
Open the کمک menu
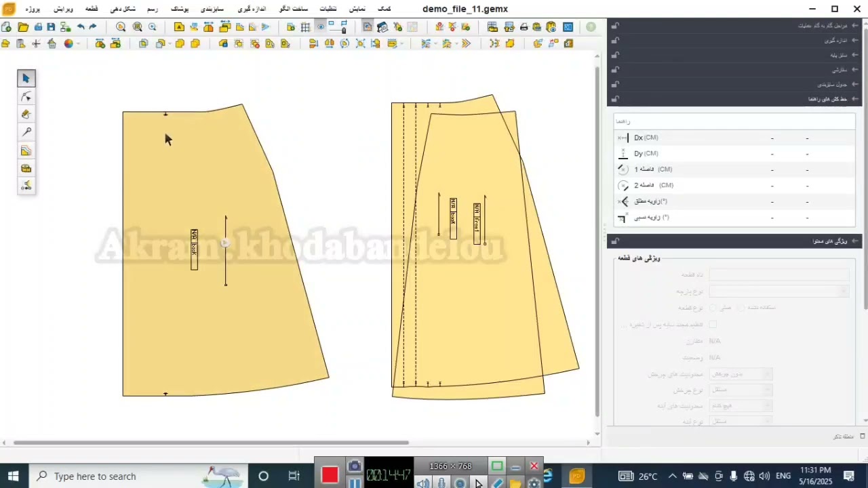[384, 9]
